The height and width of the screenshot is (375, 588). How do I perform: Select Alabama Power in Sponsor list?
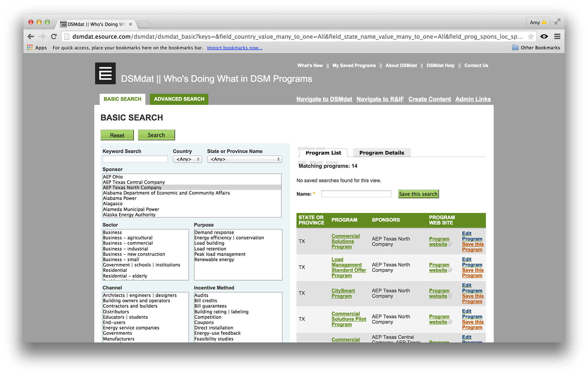pos(192,198)
